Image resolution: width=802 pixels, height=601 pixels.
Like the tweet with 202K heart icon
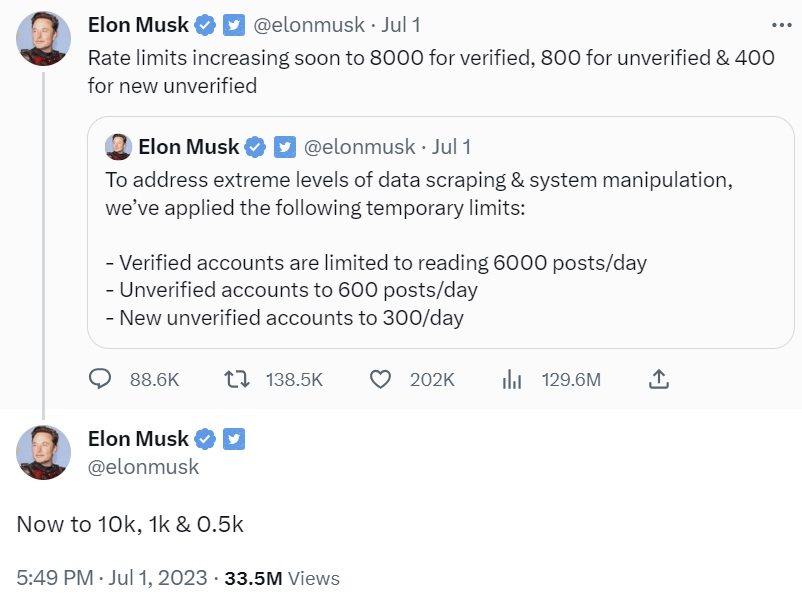(380, 380)
